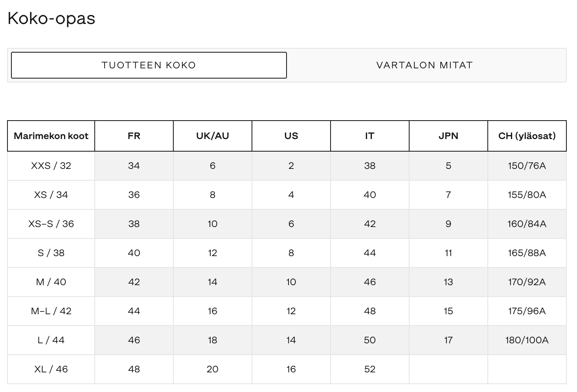Click the Marimekon koot column header
This screenshot has width=577, height=392.
pos(51,136)
